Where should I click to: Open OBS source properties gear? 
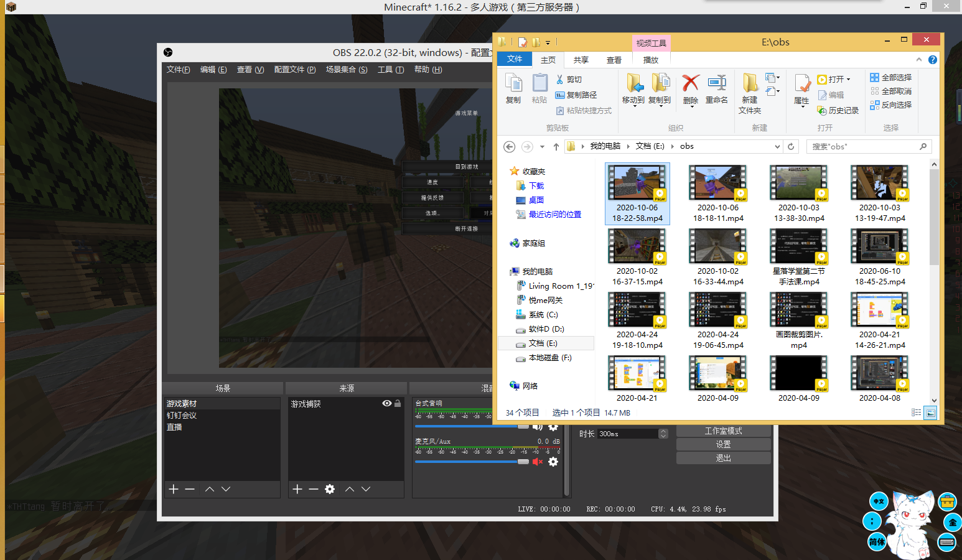point(330,489)
